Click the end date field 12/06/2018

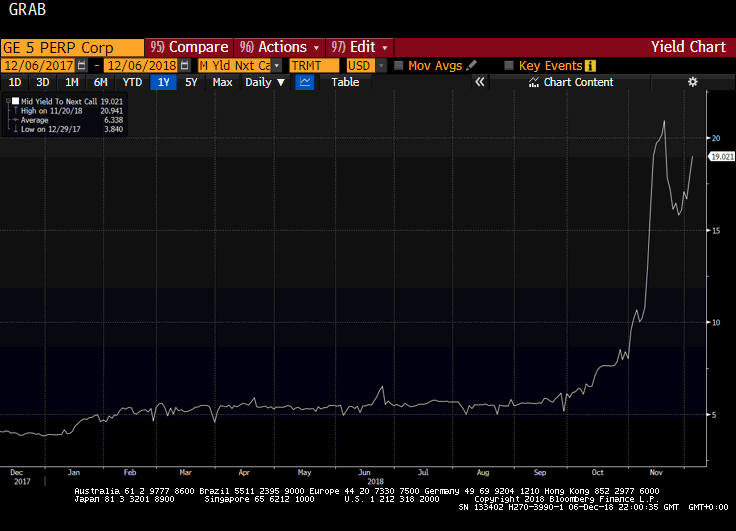[141, 66]
